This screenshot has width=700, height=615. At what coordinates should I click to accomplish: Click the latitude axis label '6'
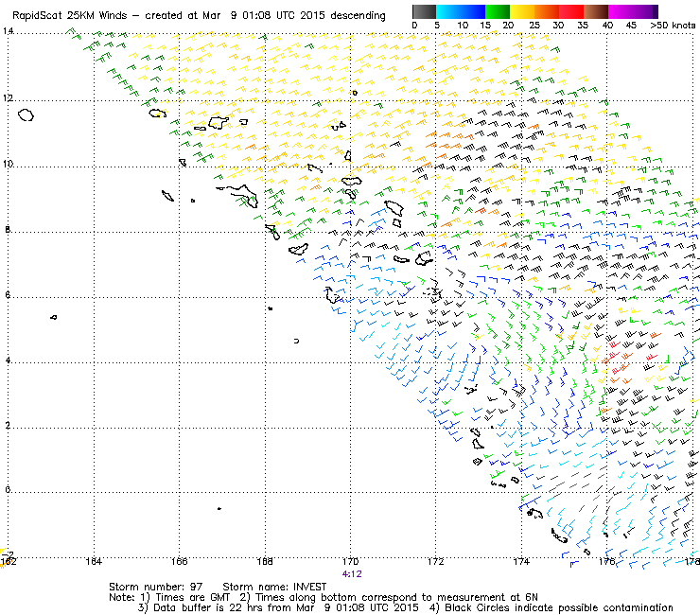8,295
